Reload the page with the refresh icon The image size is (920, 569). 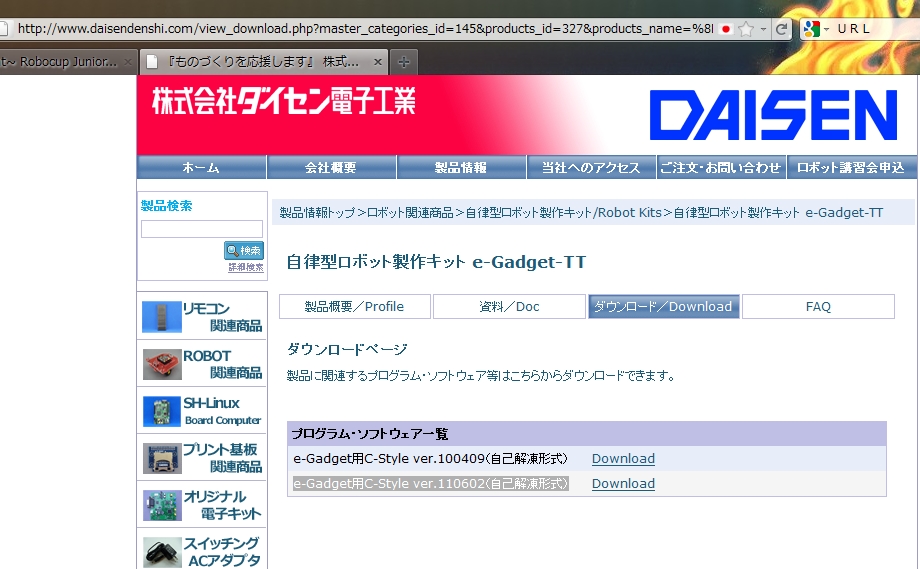click(x=782, y=29)
